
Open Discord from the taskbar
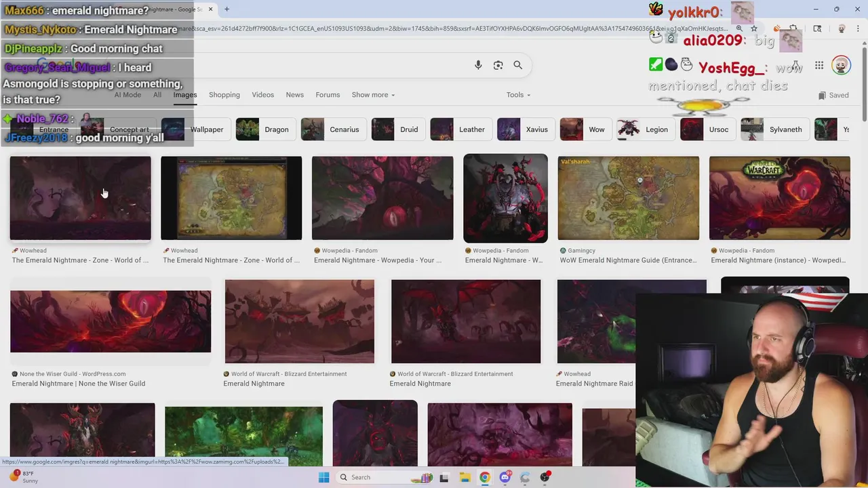tap(505, 477)
